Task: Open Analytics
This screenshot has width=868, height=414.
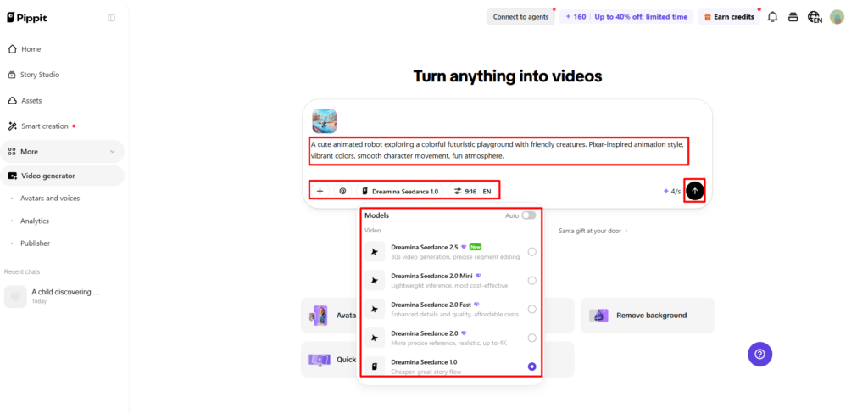Action: [x=34, y=221]
